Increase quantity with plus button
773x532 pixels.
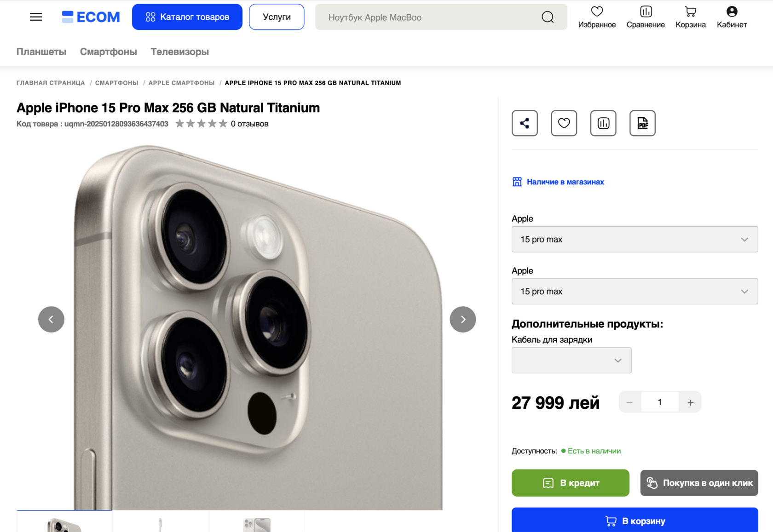[x=690, y=402]
